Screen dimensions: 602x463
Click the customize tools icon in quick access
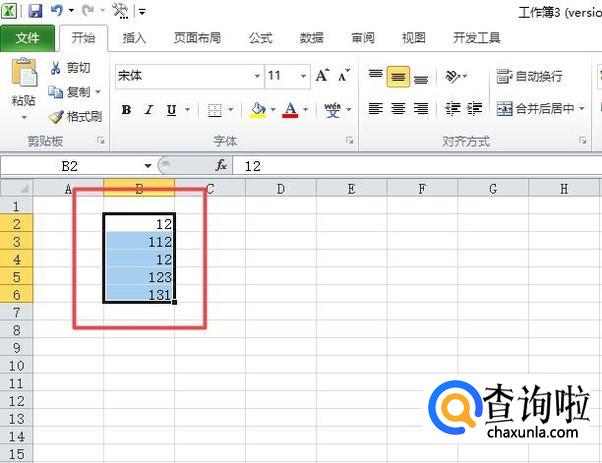pos(120,11)
